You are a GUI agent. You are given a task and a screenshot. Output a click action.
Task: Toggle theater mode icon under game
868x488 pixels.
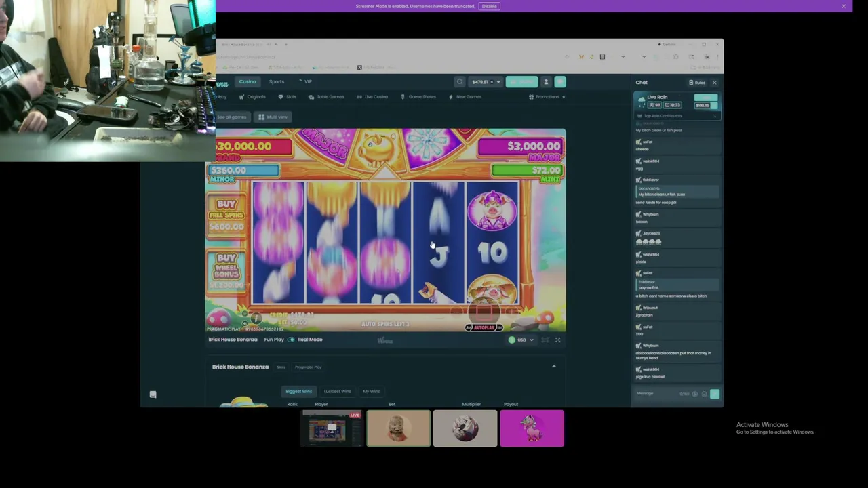pyautogui.click(x=545, y=340)
